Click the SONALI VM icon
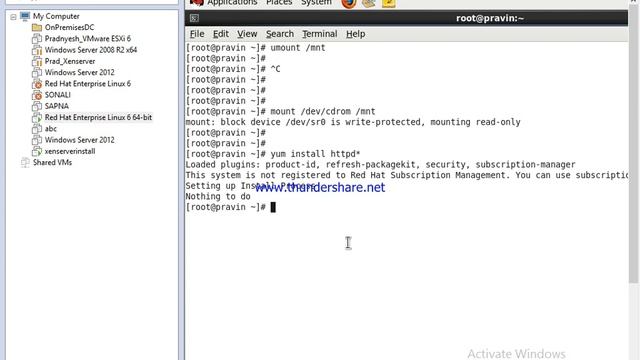Image resolution: width=640 pixels, height=360 pixels. pyautogui.click(x=37, y=95)
